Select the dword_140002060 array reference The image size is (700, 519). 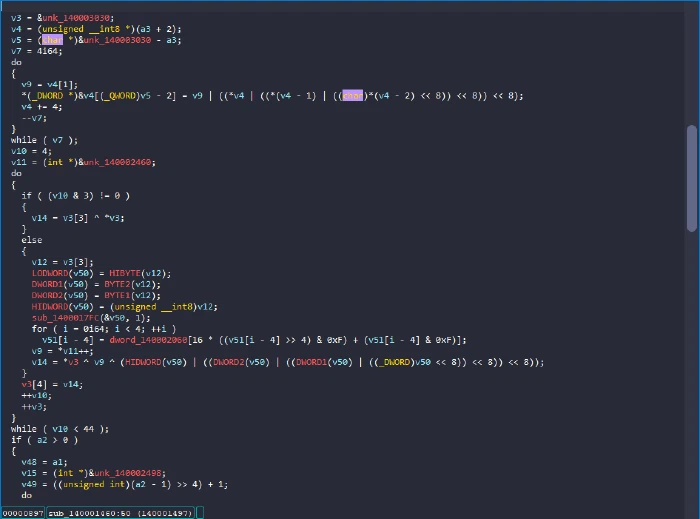click(148, 340)
